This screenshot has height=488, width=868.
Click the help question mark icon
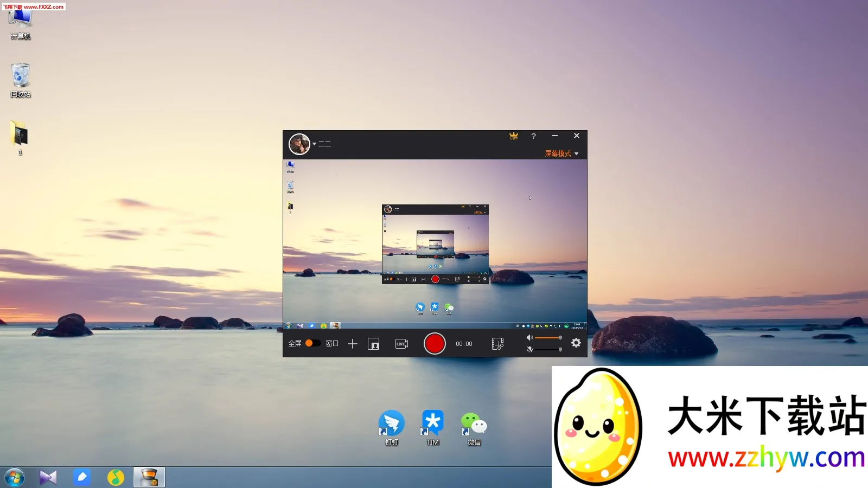534,136
